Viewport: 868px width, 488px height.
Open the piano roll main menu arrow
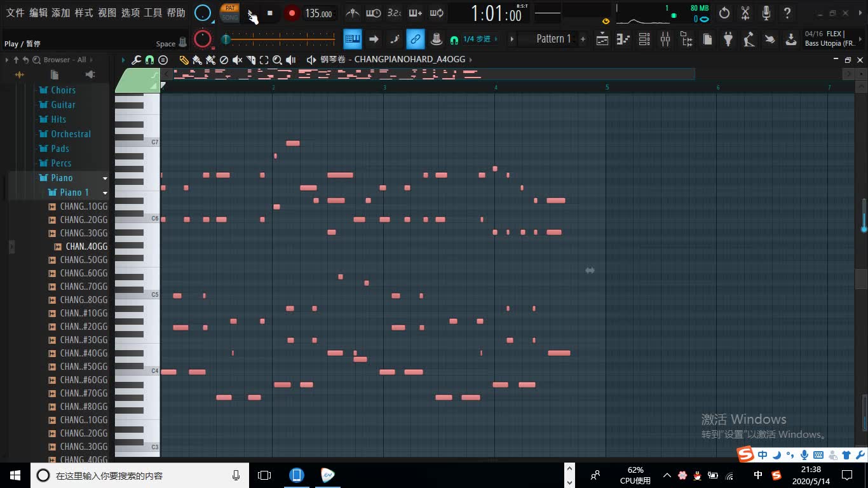(x=123, y=60)
